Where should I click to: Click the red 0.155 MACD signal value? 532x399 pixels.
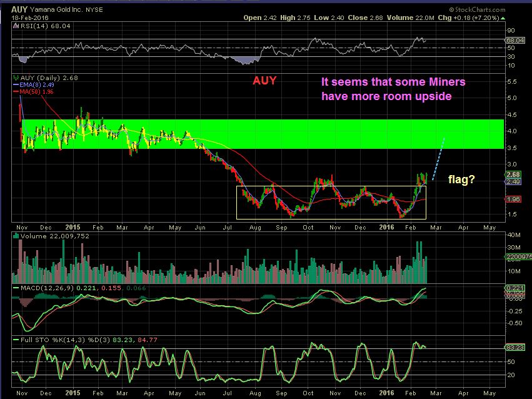coord(111,288)
